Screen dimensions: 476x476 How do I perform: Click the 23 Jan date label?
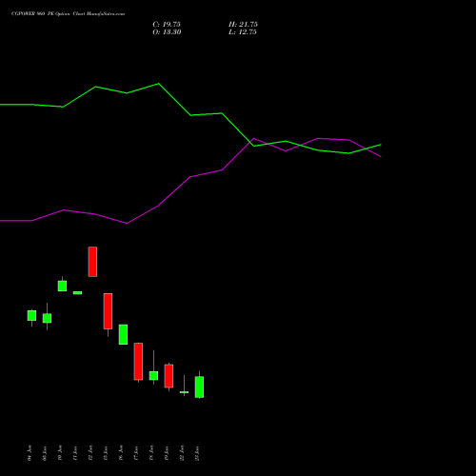tap(197, 453)
